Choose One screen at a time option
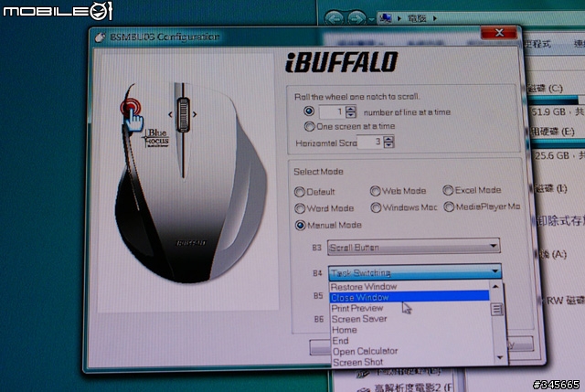 pos(309,127)
